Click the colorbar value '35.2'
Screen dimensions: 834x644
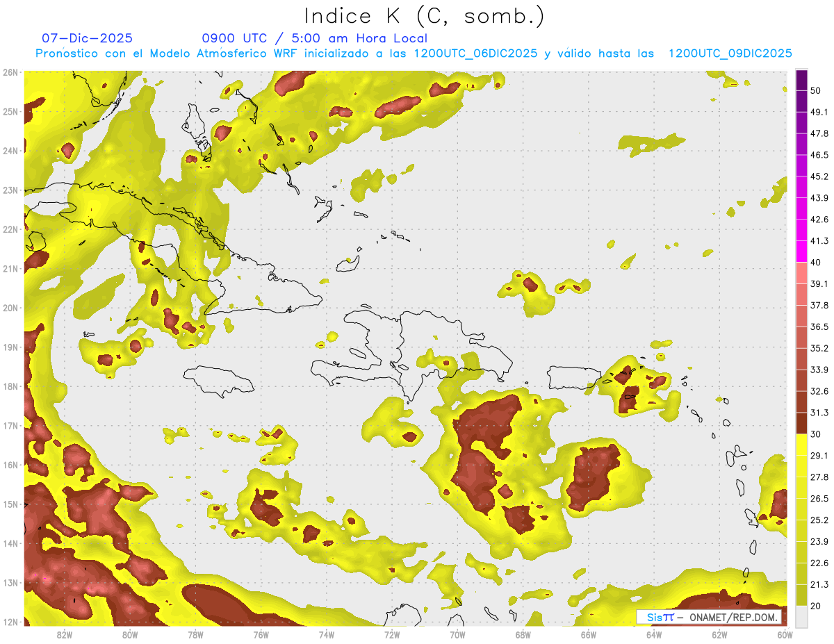click(x=820, y=348)
